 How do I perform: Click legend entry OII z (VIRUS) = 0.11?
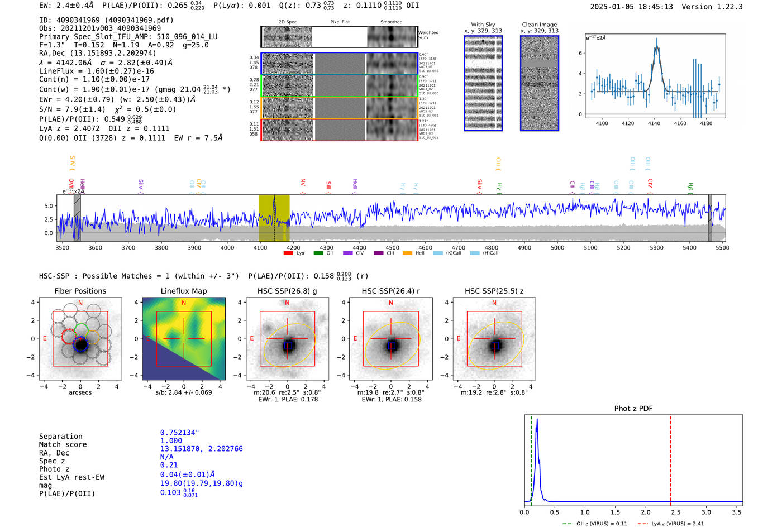(x=594, y=524)
